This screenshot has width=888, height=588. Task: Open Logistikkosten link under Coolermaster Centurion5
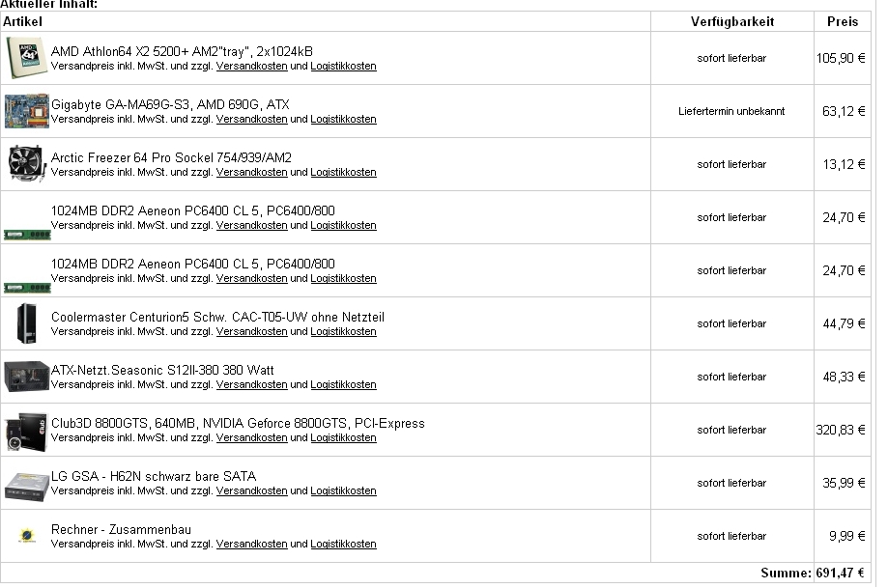tap(343, 331)
